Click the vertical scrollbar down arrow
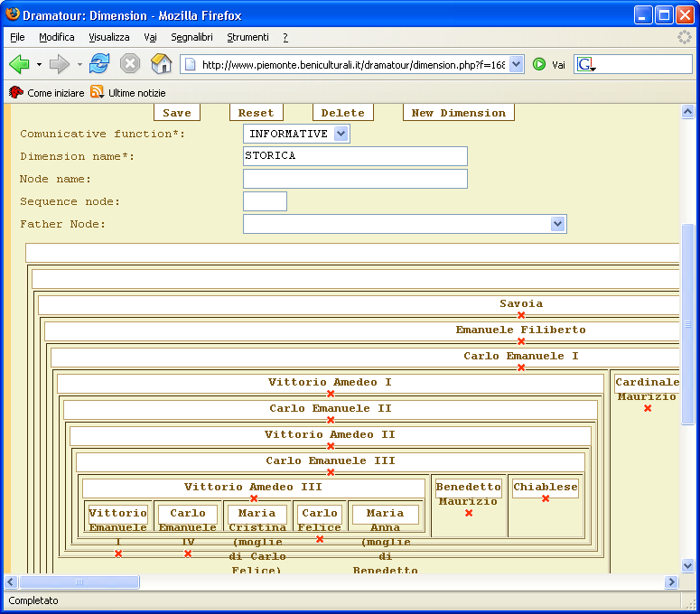 [688, 565]
